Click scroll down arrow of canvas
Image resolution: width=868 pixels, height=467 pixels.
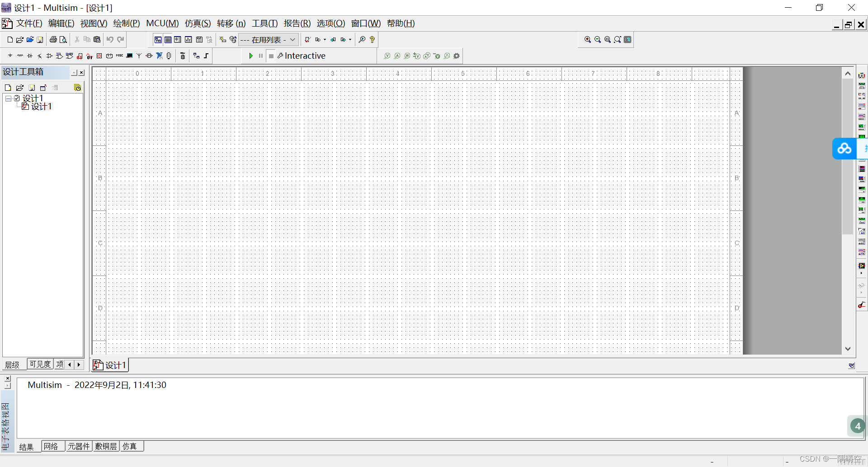click(848, 349)
